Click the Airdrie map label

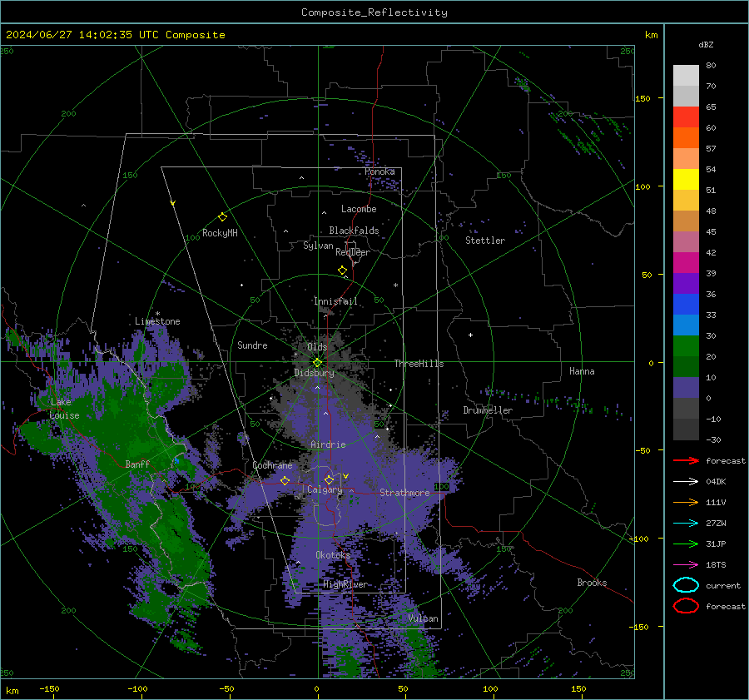[x=328, y=444]
